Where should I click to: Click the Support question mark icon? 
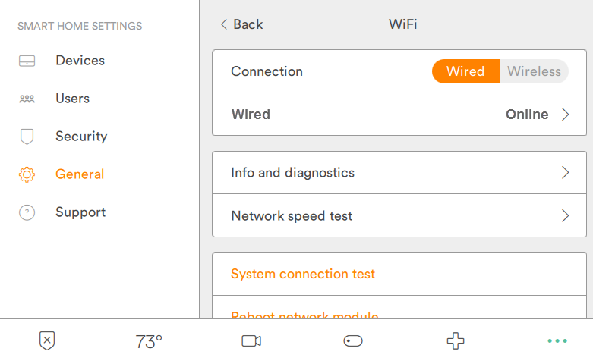(27, 212)
